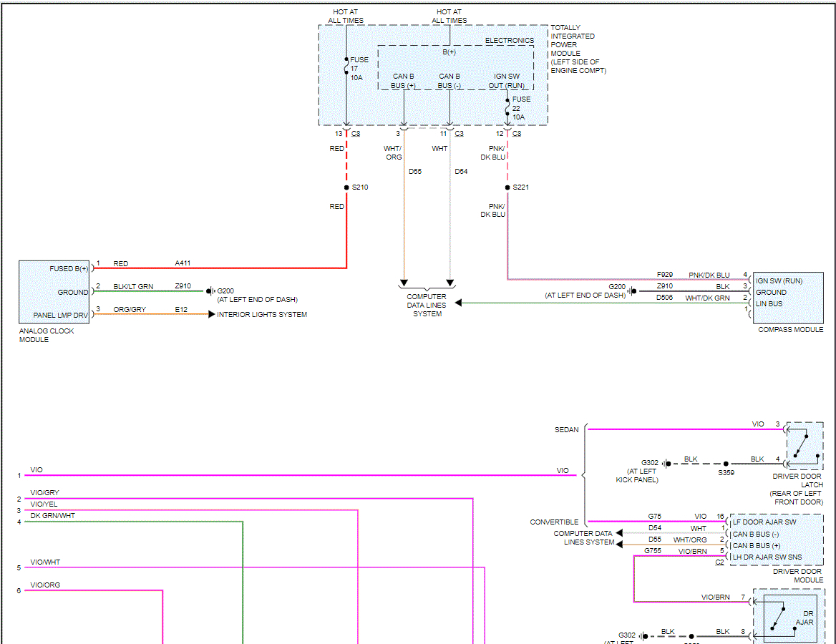This screenshot has width=836, height=644.
Task: Click the VIO/GRY wire label
Action: click(45, 493)
